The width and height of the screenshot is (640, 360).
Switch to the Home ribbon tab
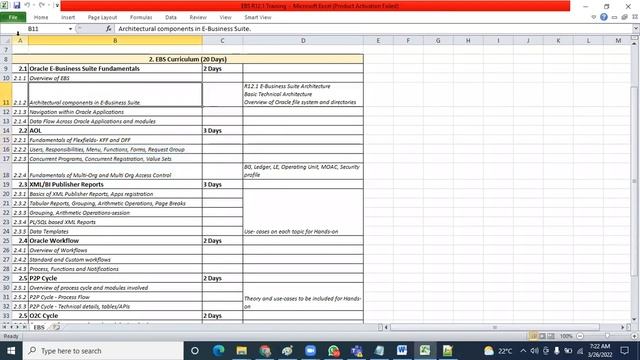pos(41,17)
